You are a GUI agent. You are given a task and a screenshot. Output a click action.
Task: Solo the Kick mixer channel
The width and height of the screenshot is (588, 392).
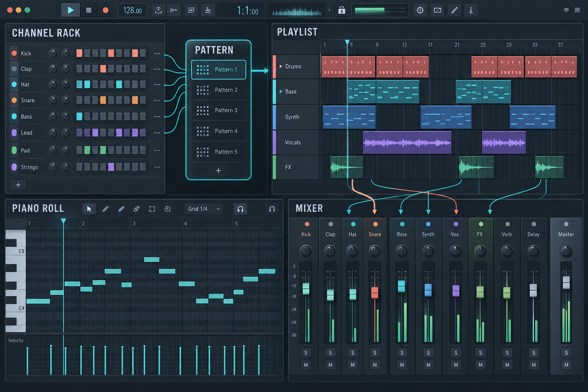click(x=305, y=353)
